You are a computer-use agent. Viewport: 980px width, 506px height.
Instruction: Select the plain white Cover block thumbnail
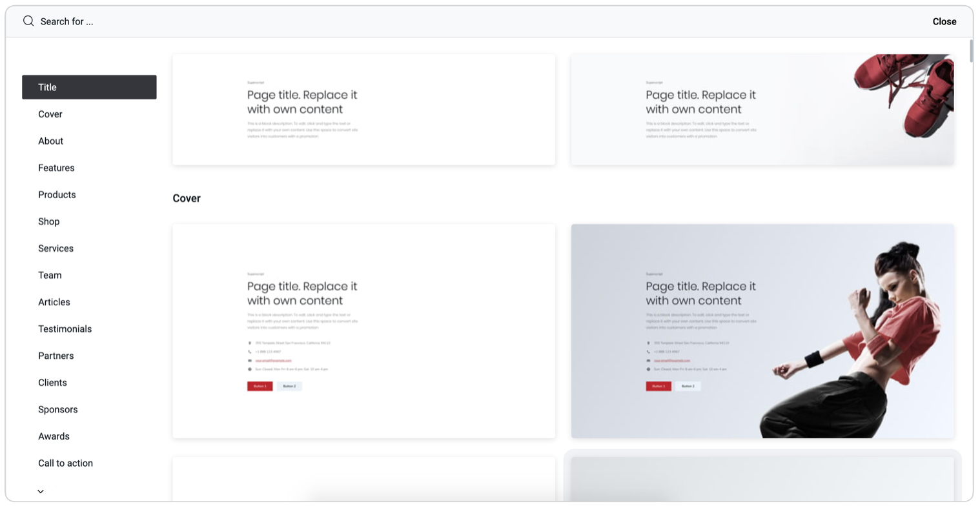coord(363,331)
